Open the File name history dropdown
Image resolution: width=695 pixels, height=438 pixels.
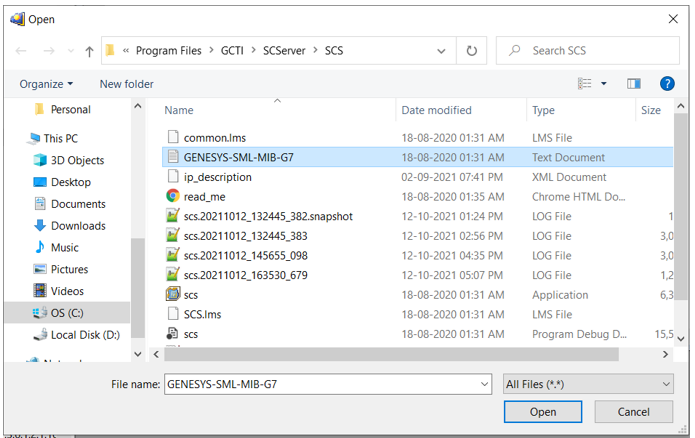485,384
